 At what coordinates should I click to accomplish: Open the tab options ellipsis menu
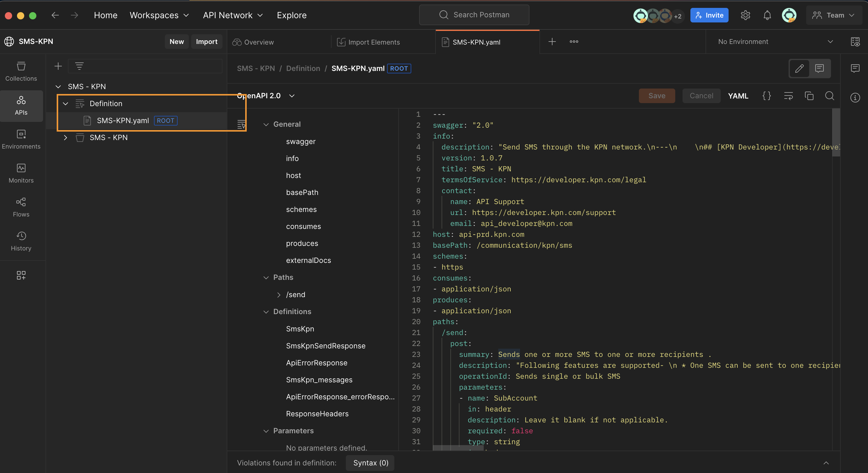pos(574,42)
